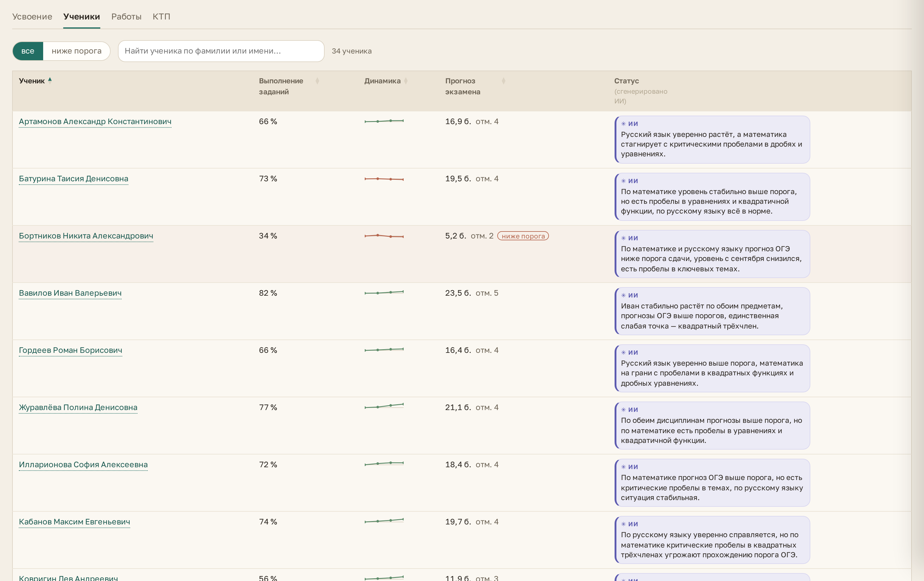Viewport: 924px width, 581px height.
Task: Click Илларионова's 72 % completion value
Action: coord(268,465)
